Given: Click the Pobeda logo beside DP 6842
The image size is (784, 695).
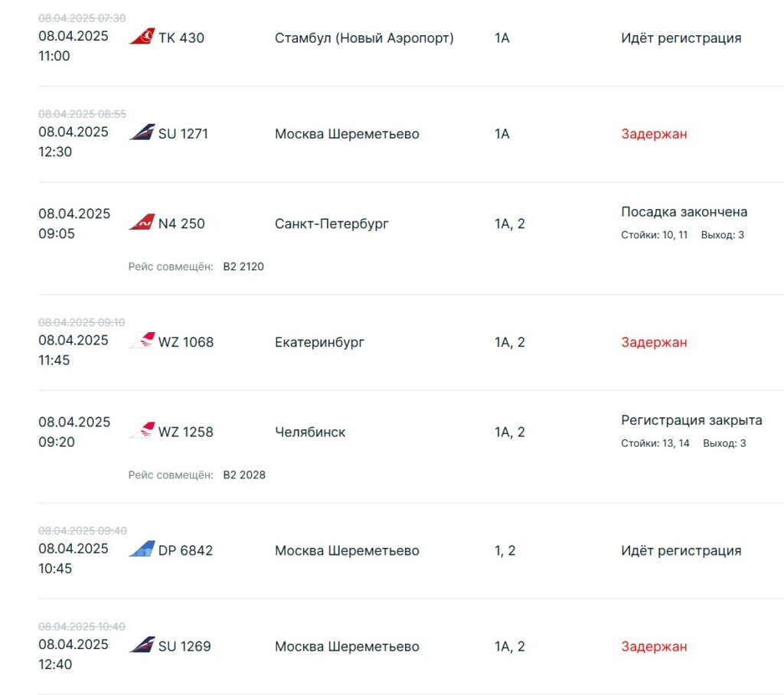Looking at the screenshot, I should click(142, 550).
